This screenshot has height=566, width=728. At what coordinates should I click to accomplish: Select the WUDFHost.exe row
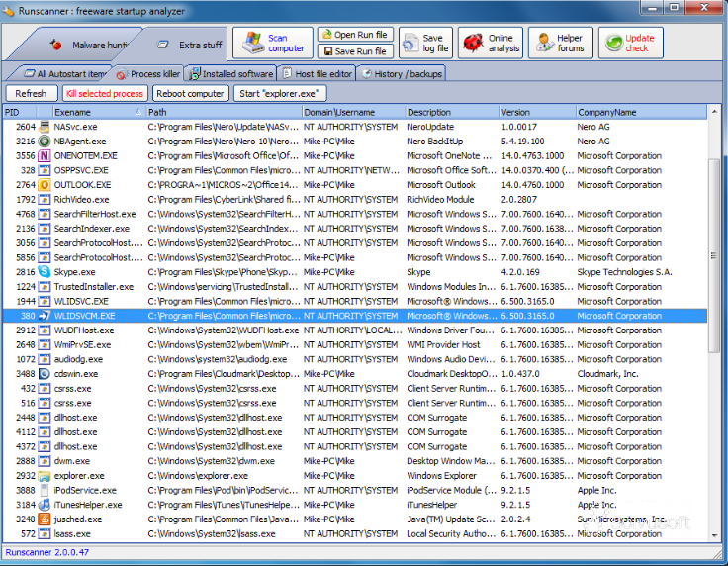pos(355,330)
